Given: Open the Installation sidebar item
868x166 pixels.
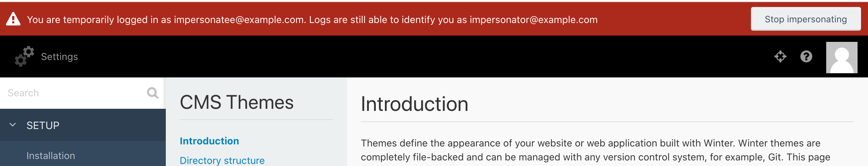Looking at the screenshot, I should click(x=51, y=156).
